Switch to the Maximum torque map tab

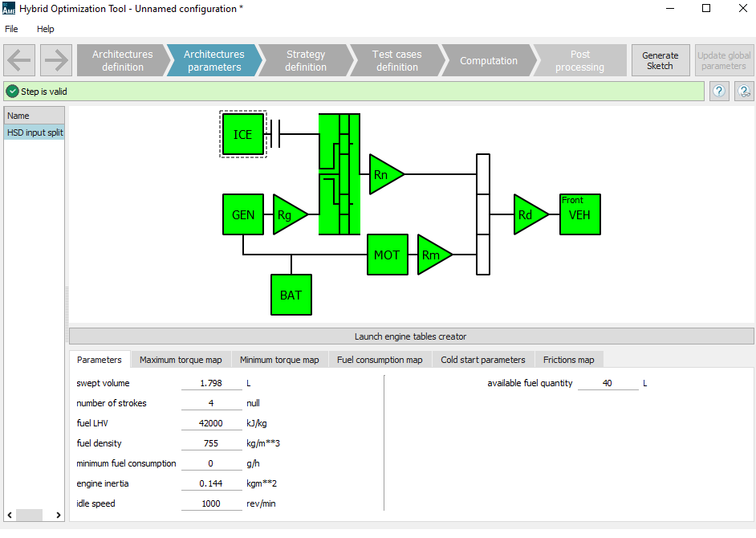[181, 359]
